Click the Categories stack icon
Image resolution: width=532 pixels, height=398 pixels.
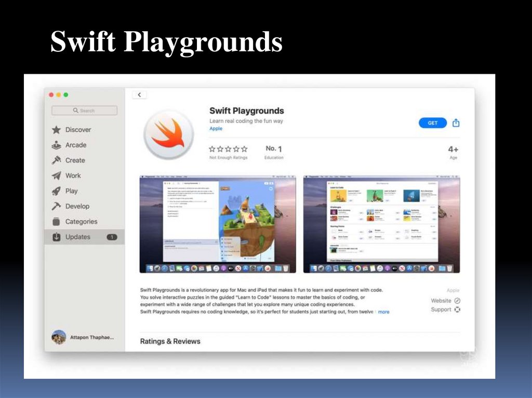point(56,222)
